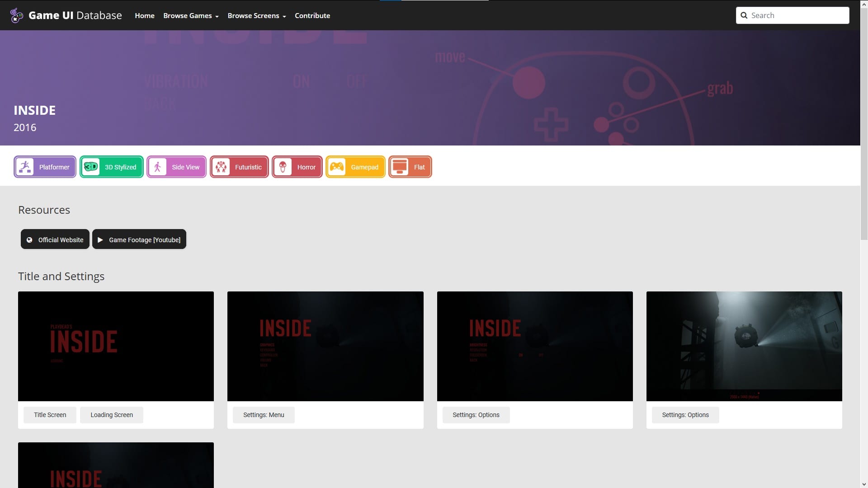
Task: Select the Loading Screen tag
Action: (112, 415)
